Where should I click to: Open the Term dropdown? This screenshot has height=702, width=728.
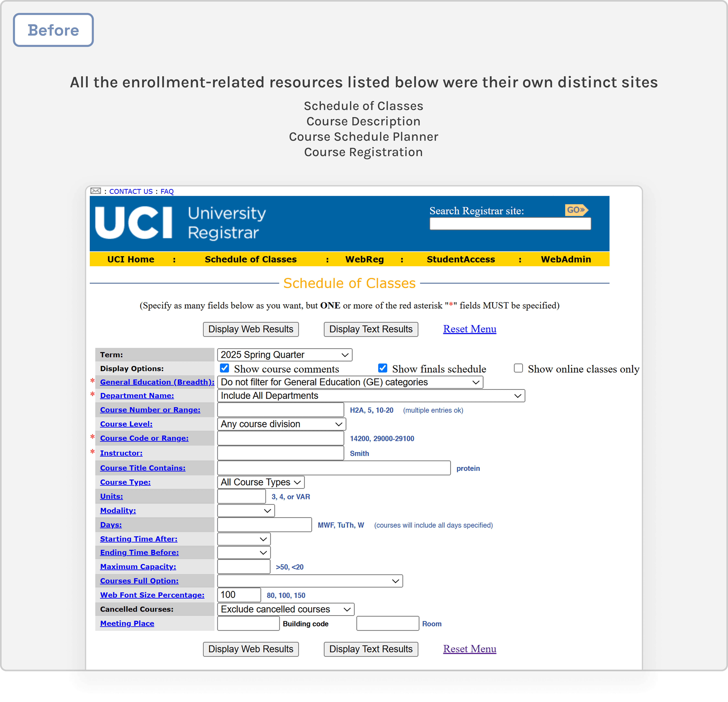pyautogui.click(x=285, y=355)
